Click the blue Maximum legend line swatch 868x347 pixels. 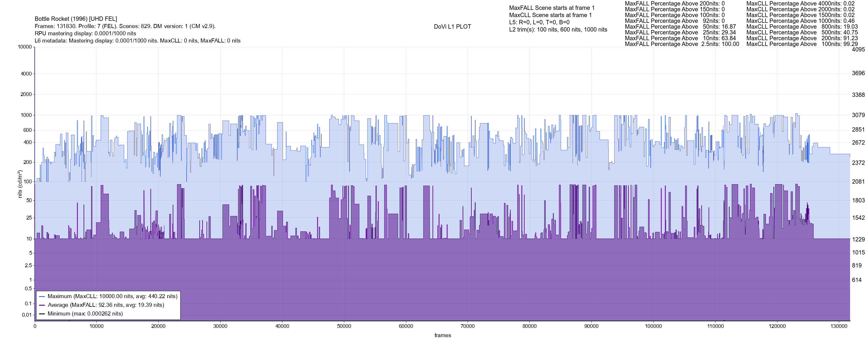pos(42,296)
